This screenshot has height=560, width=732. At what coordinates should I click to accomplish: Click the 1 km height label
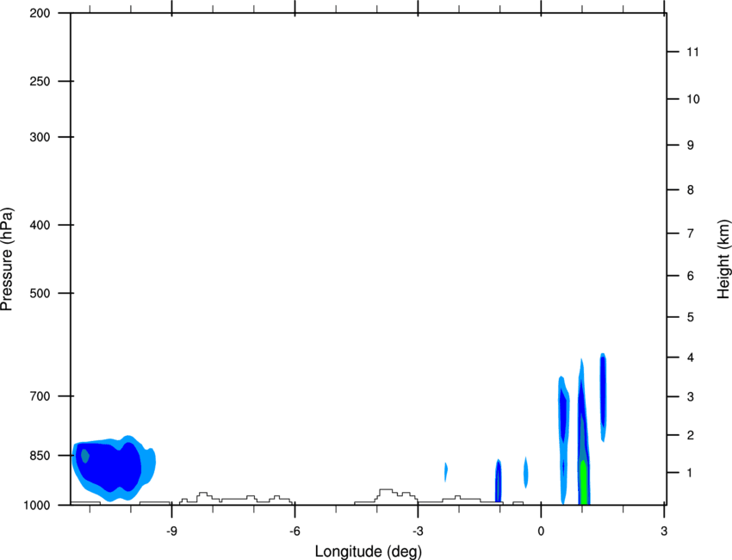tap(690, 473)
